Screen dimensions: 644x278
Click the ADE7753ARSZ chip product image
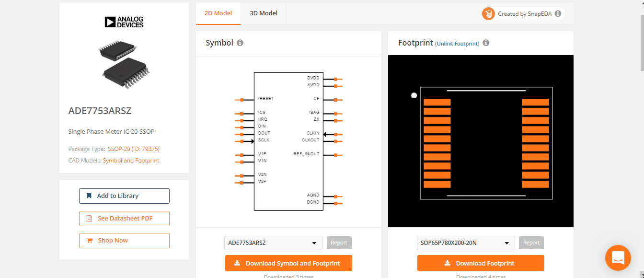(124, 60)
